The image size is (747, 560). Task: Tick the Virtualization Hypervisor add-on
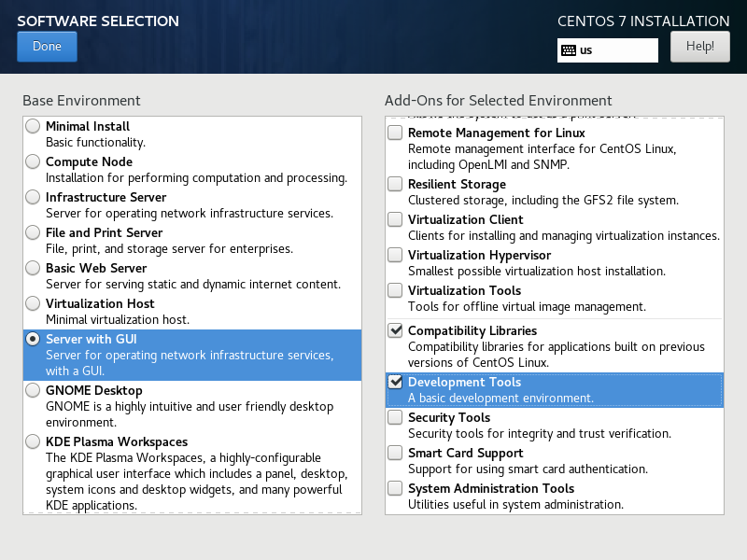click(x=396, y=256)
